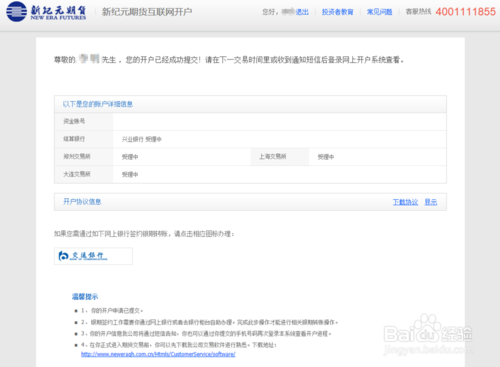Click 受理中 status beside 上海交易所
Viewport: 500px width, 367px height.
tap(326, 157)
